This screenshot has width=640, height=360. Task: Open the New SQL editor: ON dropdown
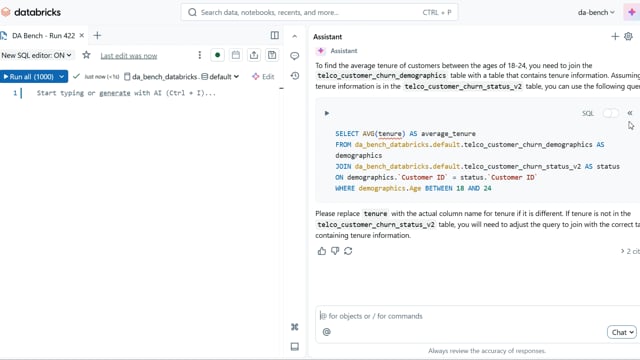coord(36,55)
